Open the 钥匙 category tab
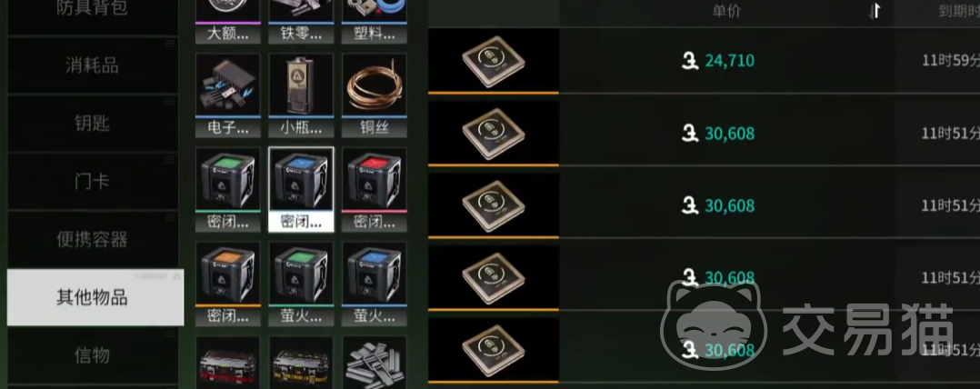 pyautogui.click(x=93, y=123)
